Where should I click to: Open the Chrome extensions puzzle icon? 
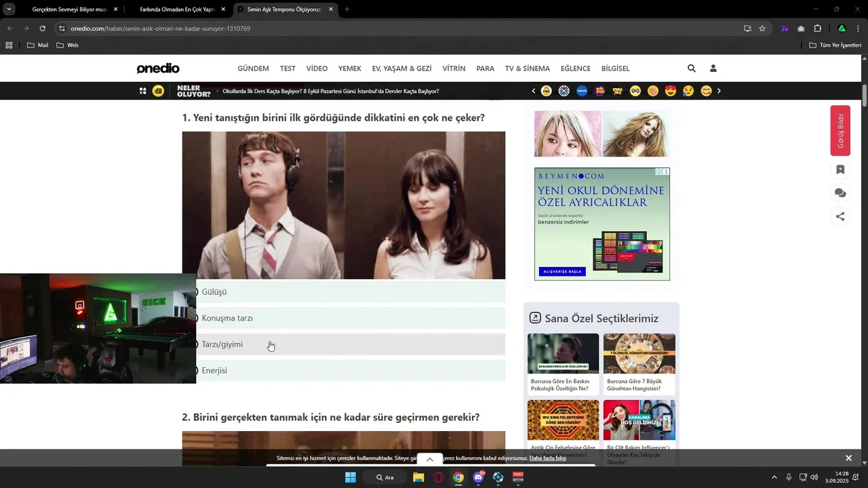click(817, 28)
